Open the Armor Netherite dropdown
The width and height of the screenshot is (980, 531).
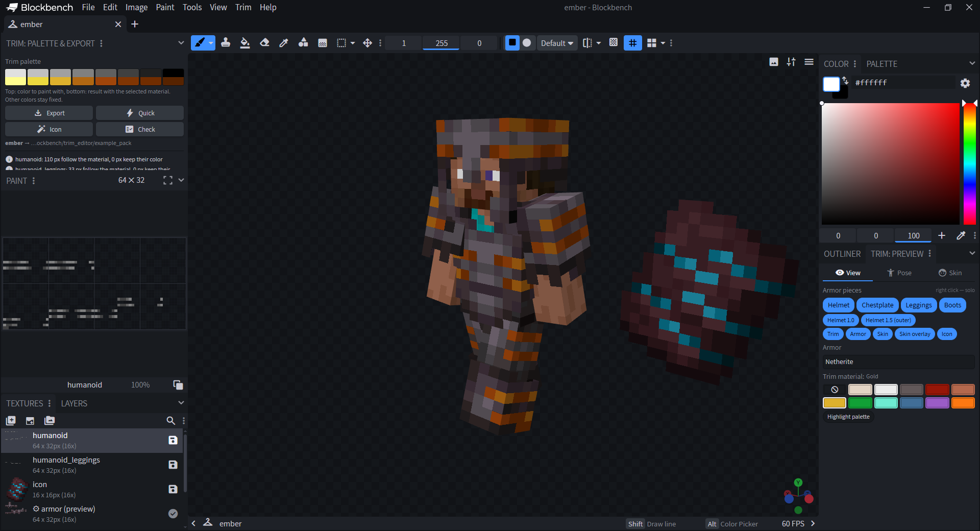click(898, 362)
